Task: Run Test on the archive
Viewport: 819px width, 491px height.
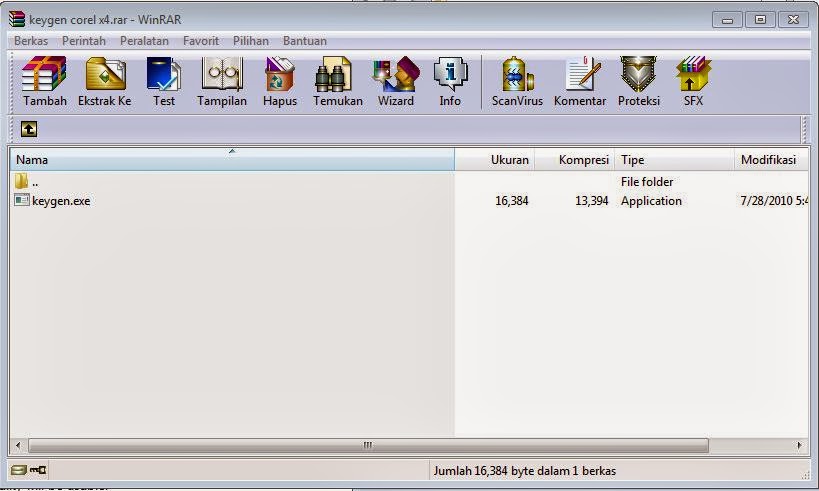Action: [164, 80]
